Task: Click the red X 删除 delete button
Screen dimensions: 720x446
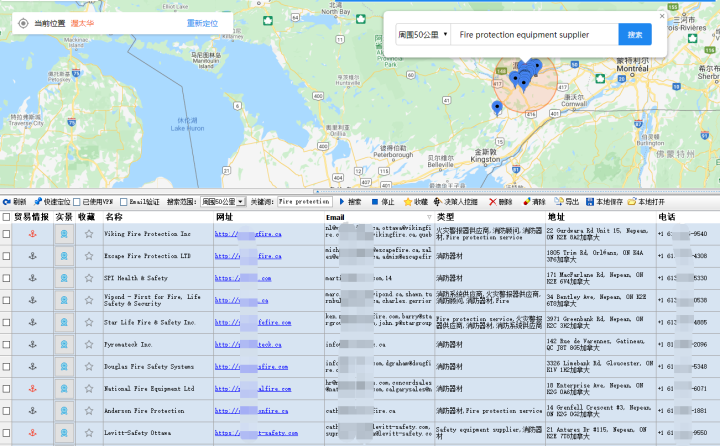Action: click(x=501, y=202)
